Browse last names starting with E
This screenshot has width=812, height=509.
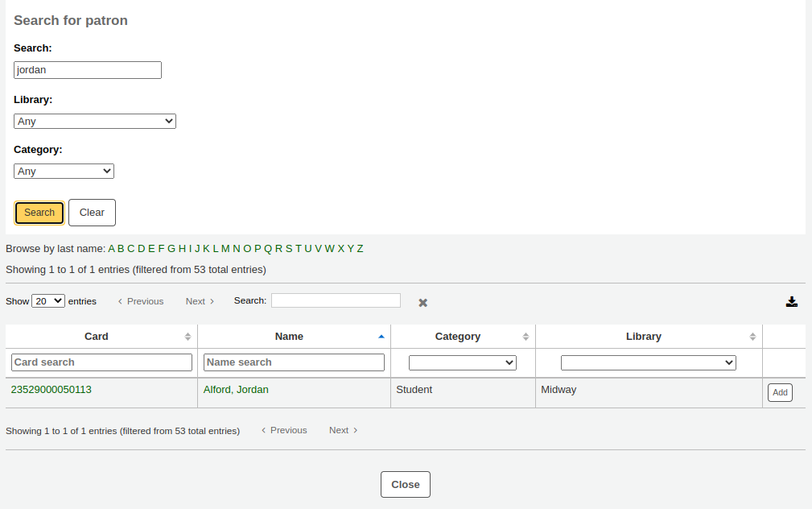pyautogui.click(x=151, y=249)
